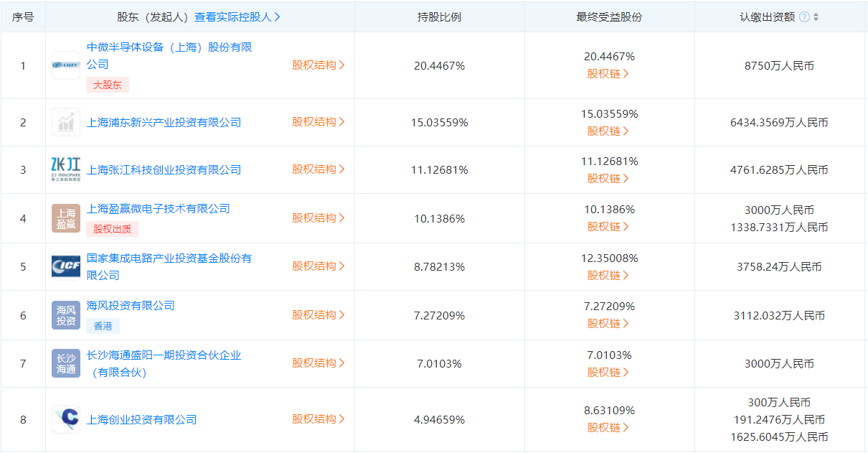Expand 股权结构 for 上海盈赢微电子 row
Viewport: 868px width, 453px height.
319,218
